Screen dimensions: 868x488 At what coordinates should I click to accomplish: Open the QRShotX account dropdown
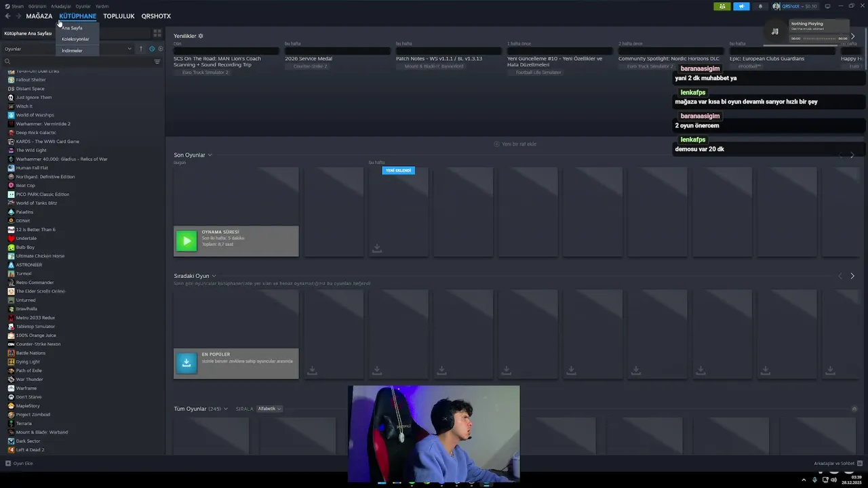click(795, 6)
